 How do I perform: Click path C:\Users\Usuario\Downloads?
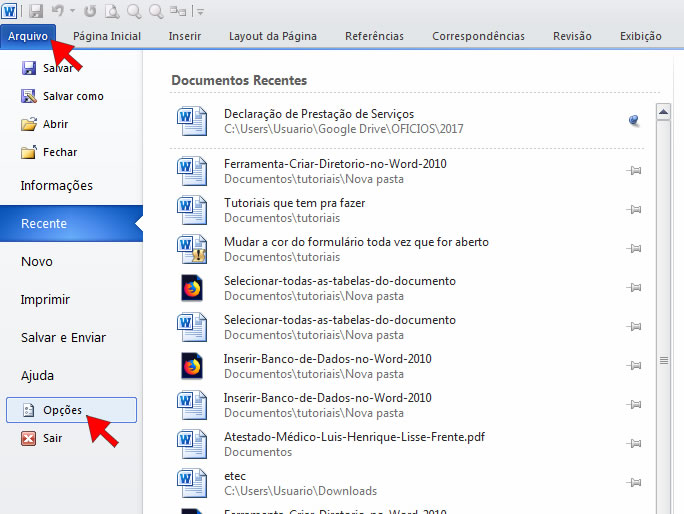pyautogui.click(x=300, y=491)
